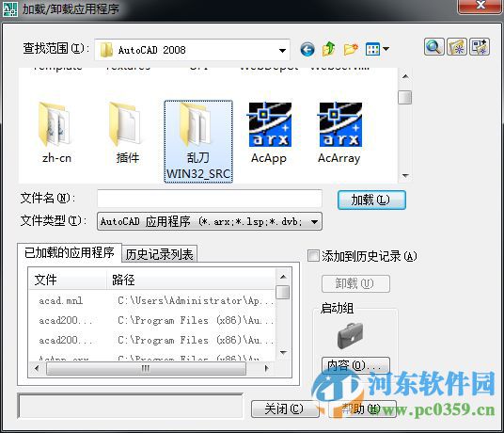The width and height of the screenshot is (504, 433).
Task: Click the 路径 column header
Action: click(191, 280)
